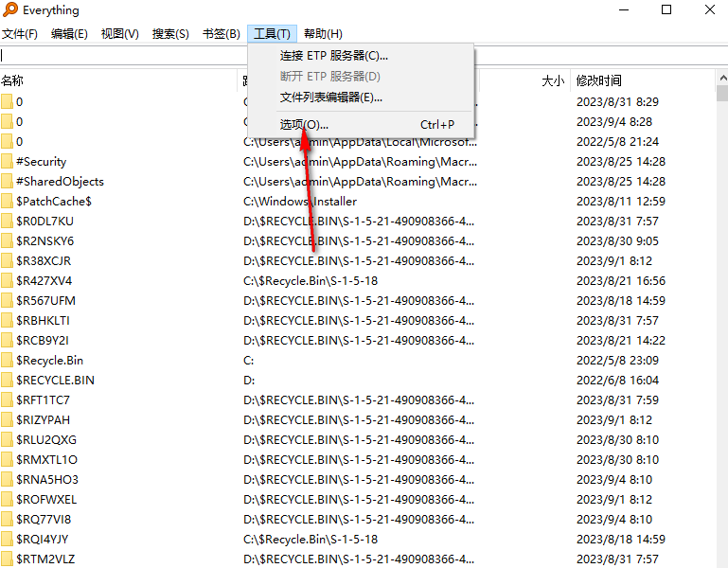
Task: Open the 书签(B) menu
Action: pos(221,34)
